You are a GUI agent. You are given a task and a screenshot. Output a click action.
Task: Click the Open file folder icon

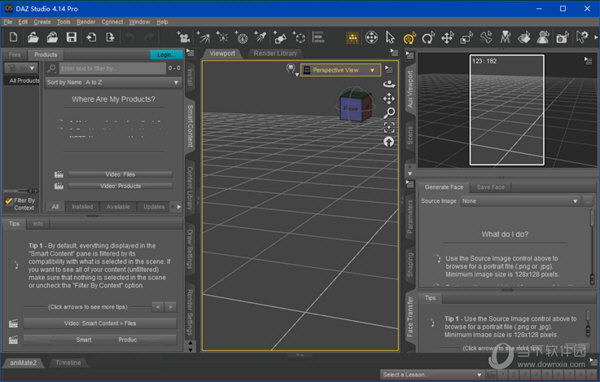click(33, 38)
